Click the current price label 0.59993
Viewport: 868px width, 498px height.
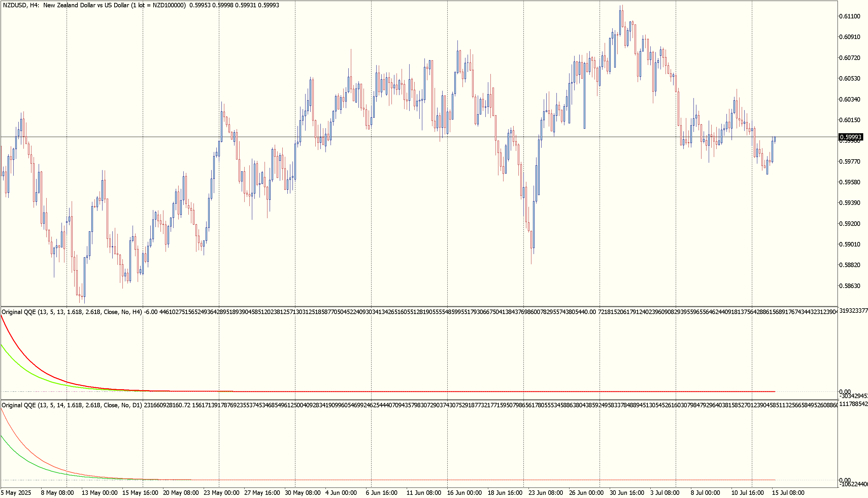[x=850, y=137]
